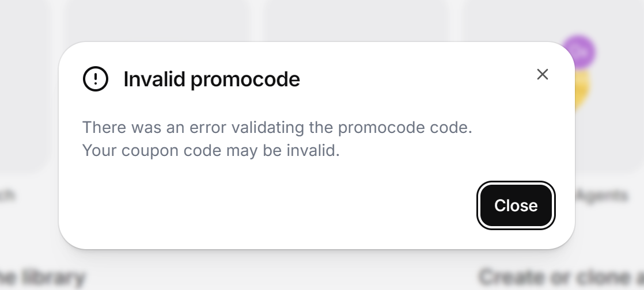Click the word promocode in the heading
The height and width of the screenshot is (290, 644).
coord(245,79)
